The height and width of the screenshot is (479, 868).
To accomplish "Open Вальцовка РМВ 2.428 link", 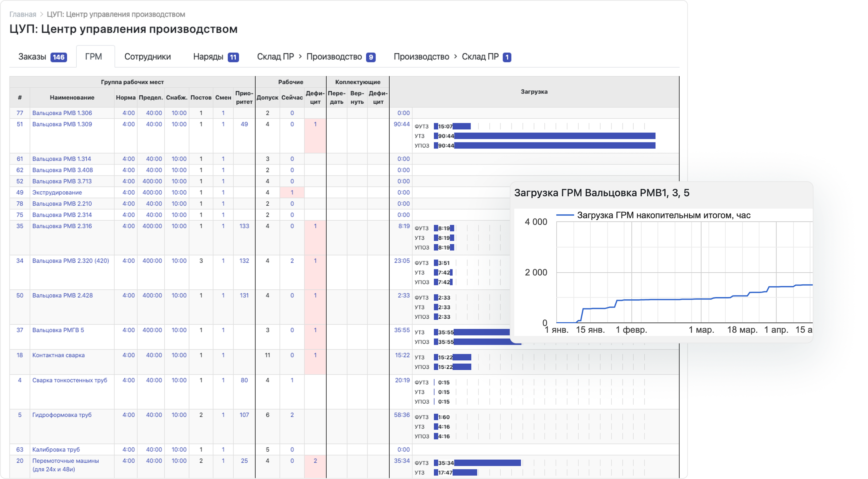I will (x=62, y=295).
